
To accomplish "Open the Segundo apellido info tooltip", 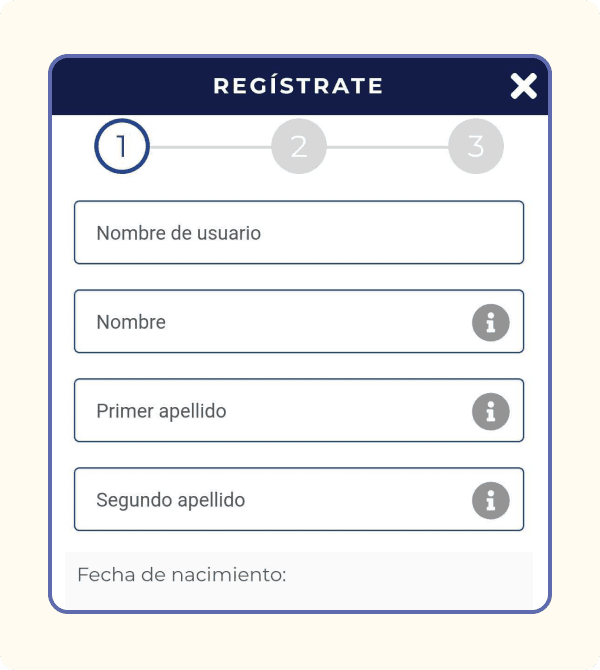I will pos(490,500).
